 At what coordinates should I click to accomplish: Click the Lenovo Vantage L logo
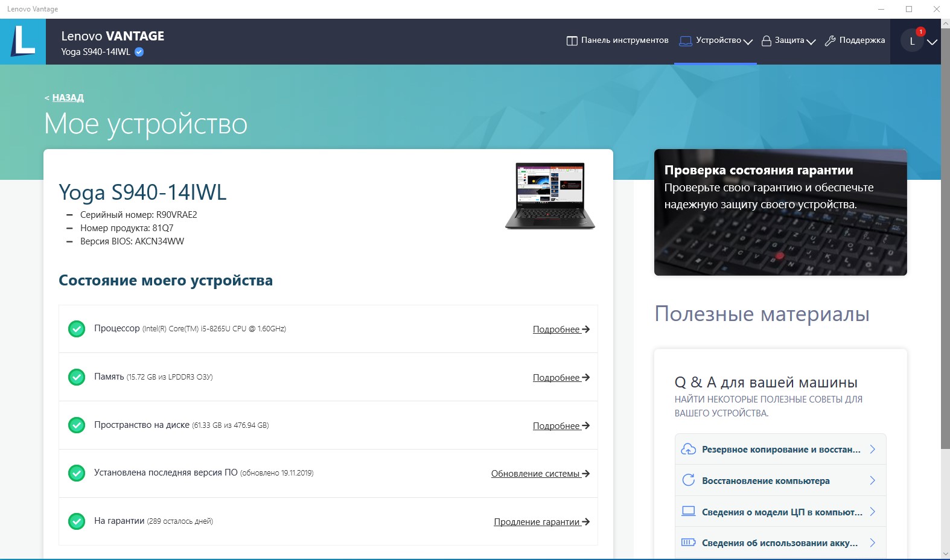pyautogui.click(x=23, y=41)
